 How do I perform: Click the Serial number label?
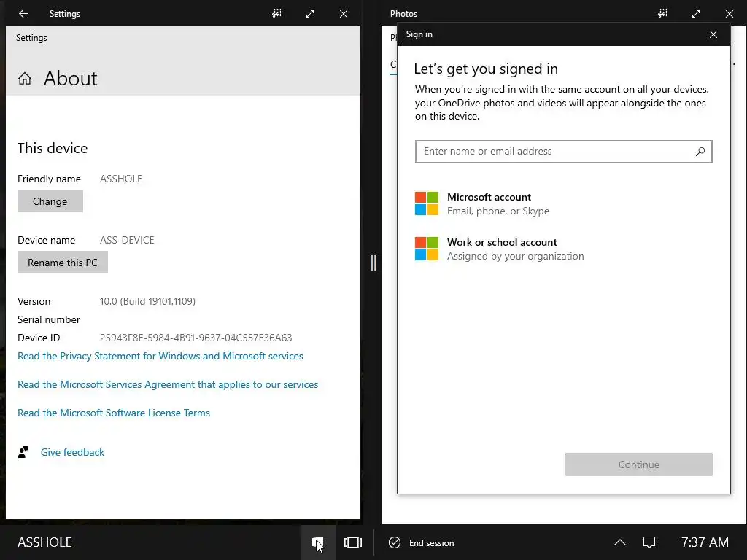[x=49, y=319]
